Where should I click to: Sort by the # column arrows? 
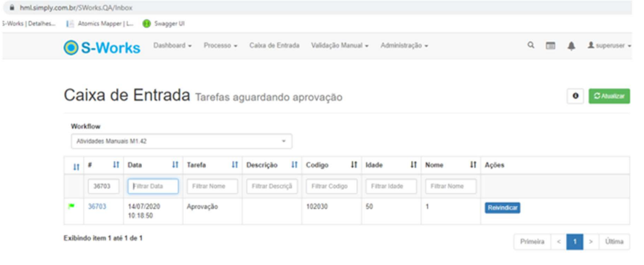[x=116, y=165]
